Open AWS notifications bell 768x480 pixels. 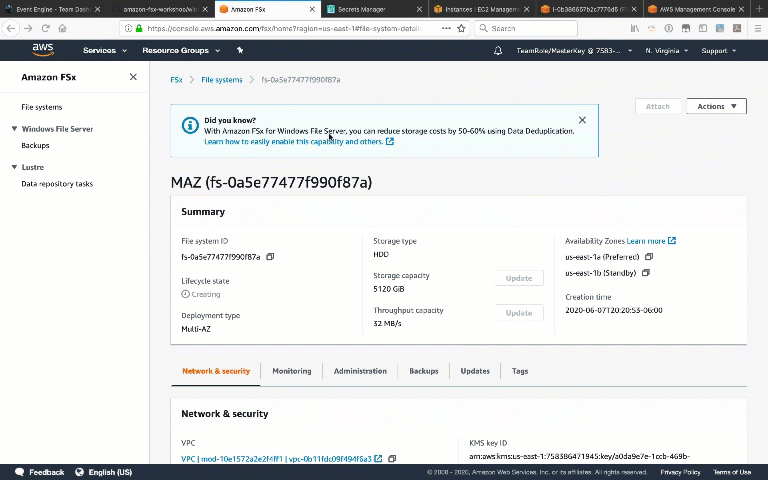[x=498, y=50]
